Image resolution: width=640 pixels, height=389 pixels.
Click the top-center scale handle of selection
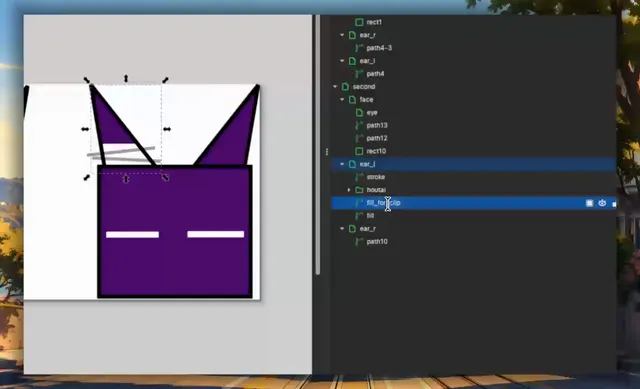126,78
